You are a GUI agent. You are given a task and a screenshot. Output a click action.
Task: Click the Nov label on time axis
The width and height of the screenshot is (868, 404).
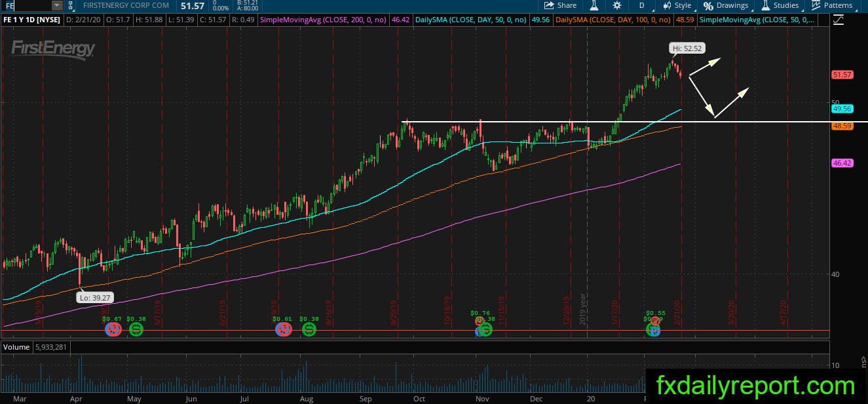pos(482,398)
